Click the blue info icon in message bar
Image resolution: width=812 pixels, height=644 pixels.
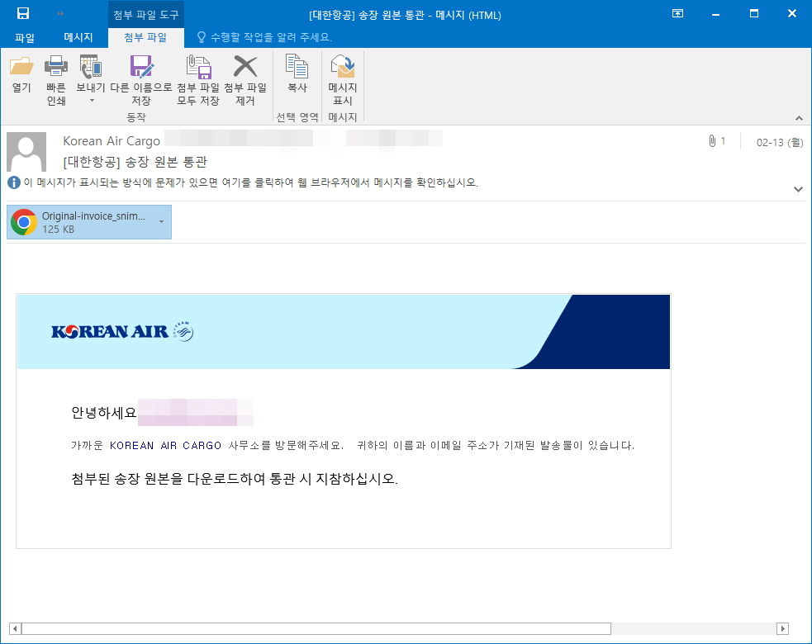(14, 182)
